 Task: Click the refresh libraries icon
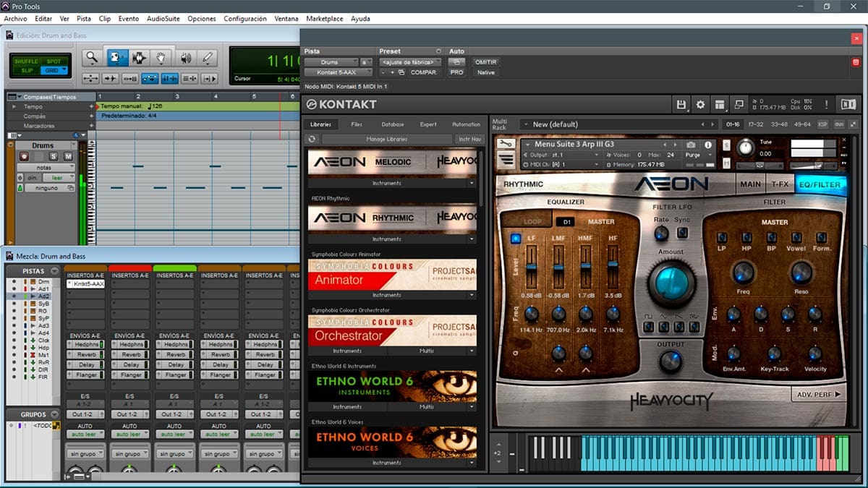pos(312,139)
